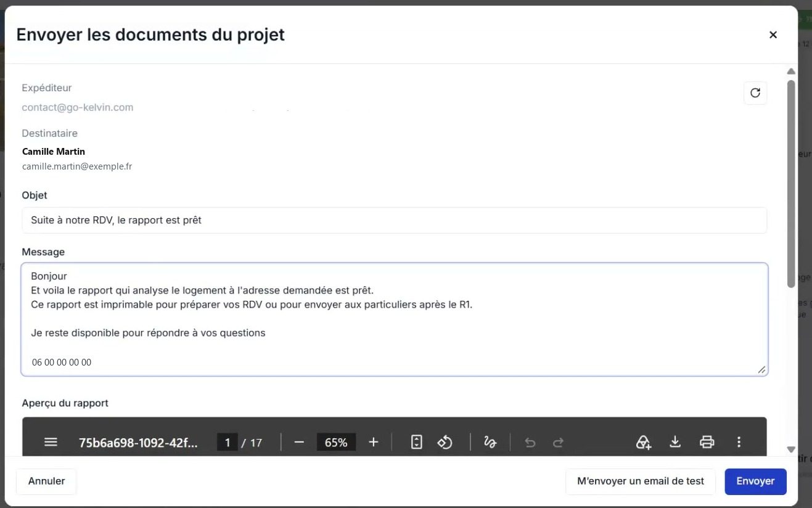
Task: Download the report PDF
Action: [x=675, y=442]
